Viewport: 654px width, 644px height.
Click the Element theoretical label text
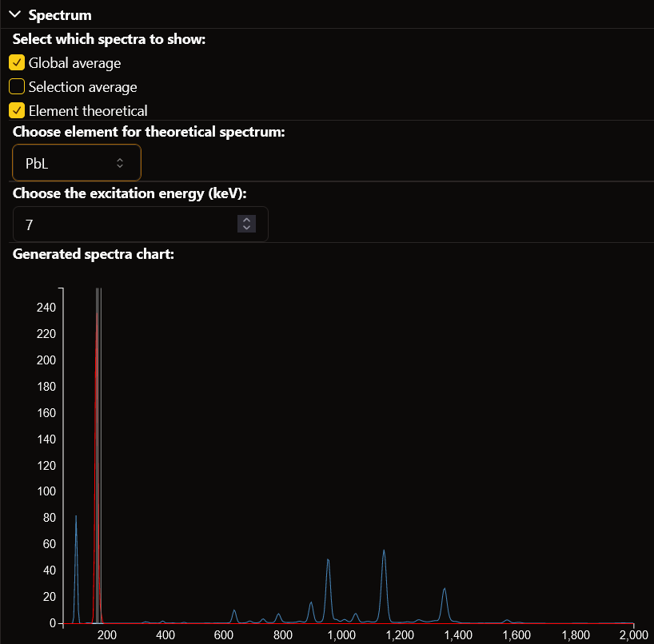coord(88,111)
